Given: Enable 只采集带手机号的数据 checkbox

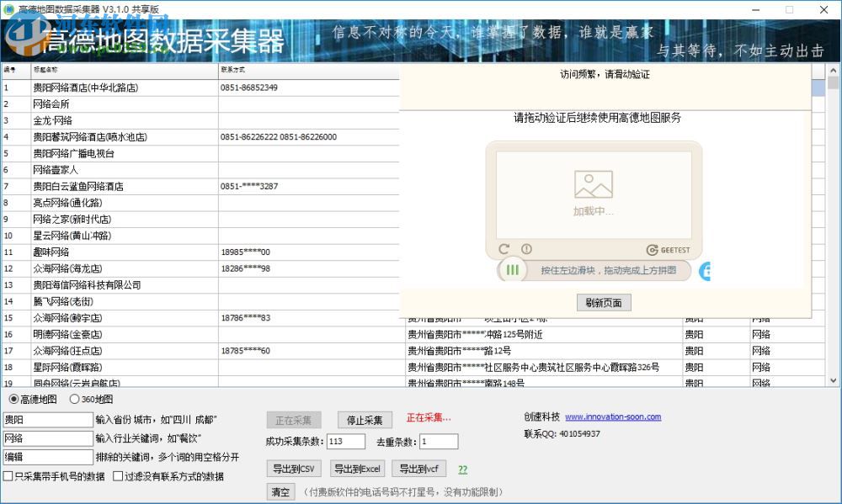Looking at the screenshot, I should (x=8, y=476).
